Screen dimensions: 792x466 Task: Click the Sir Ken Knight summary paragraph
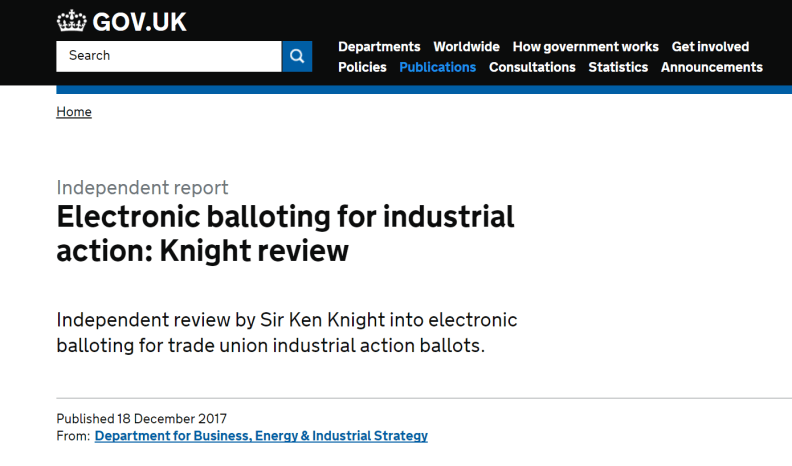(287, 334)
